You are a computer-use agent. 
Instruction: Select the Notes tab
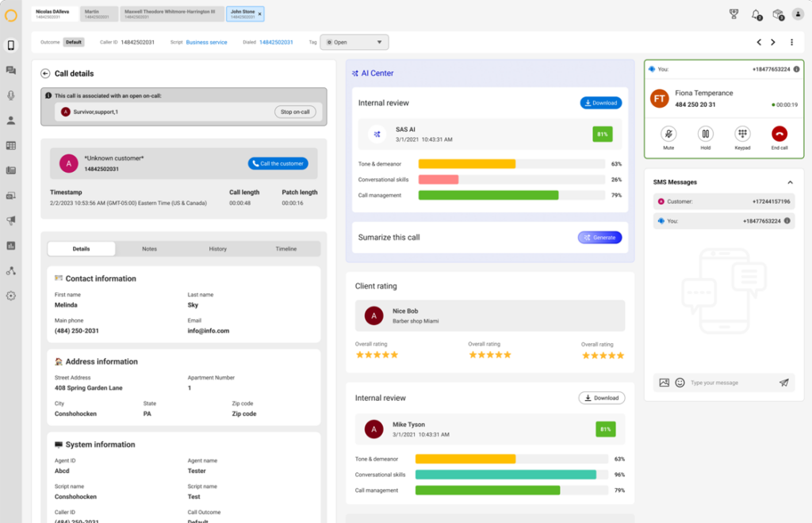[x=150, y=249]
